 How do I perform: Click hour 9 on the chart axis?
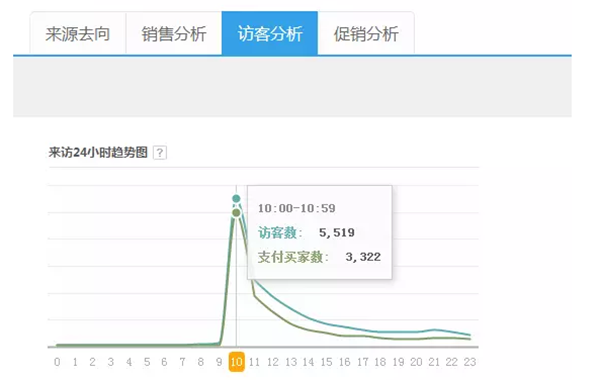tap(219, 362)
